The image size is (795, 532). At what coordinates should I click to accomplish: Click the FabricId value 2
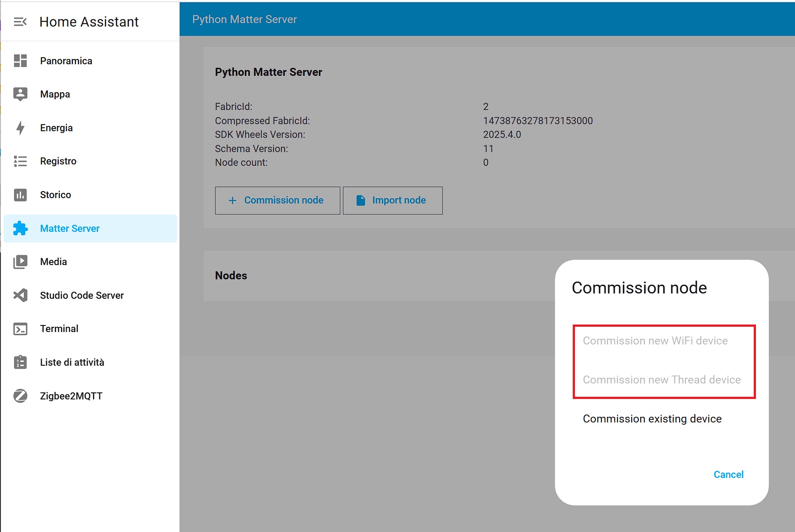click(486, 106)
